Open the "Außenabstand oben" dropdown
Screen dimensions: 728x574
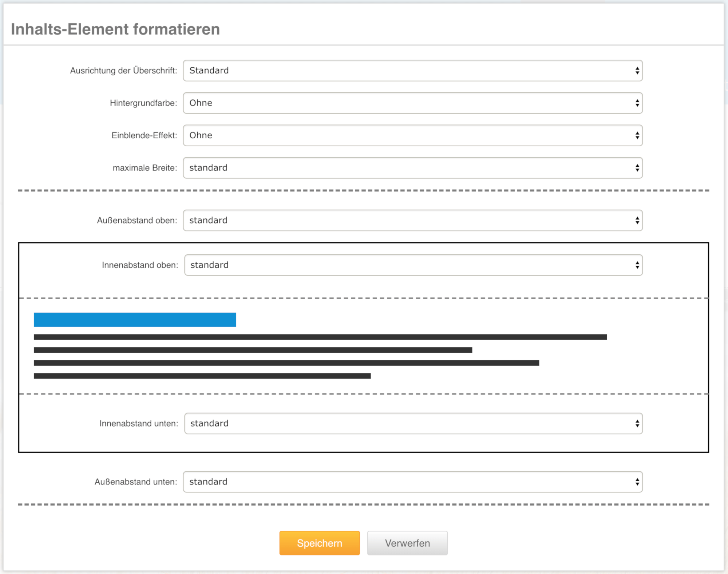click(413, 220)
